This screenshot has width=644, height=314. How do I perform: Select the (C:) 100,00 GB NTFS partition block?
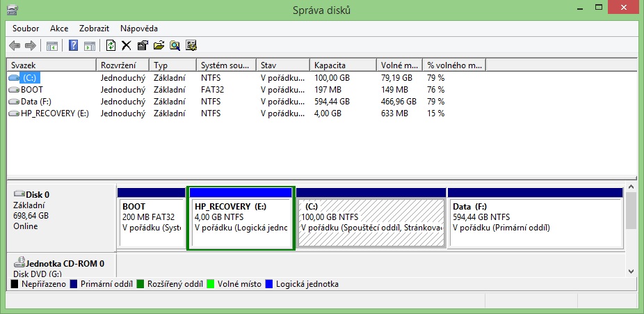371,218
